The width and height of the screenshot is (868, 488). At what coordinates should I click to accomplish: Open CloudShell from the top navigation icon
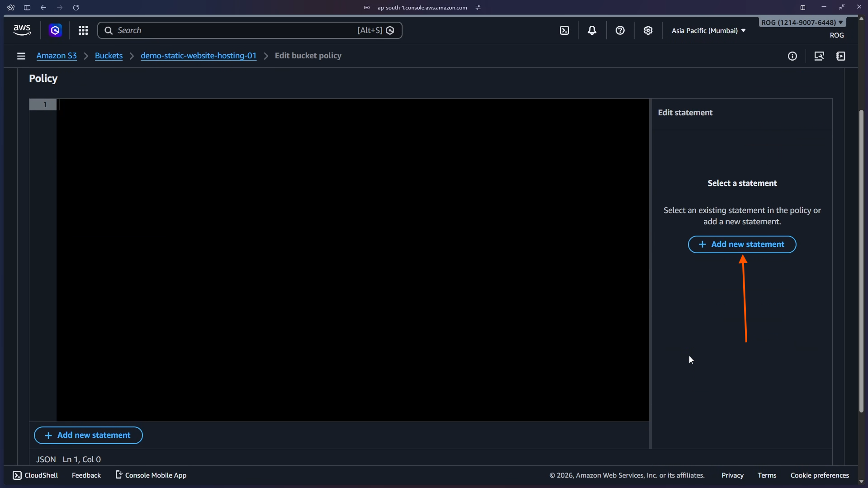pos(565,30)
